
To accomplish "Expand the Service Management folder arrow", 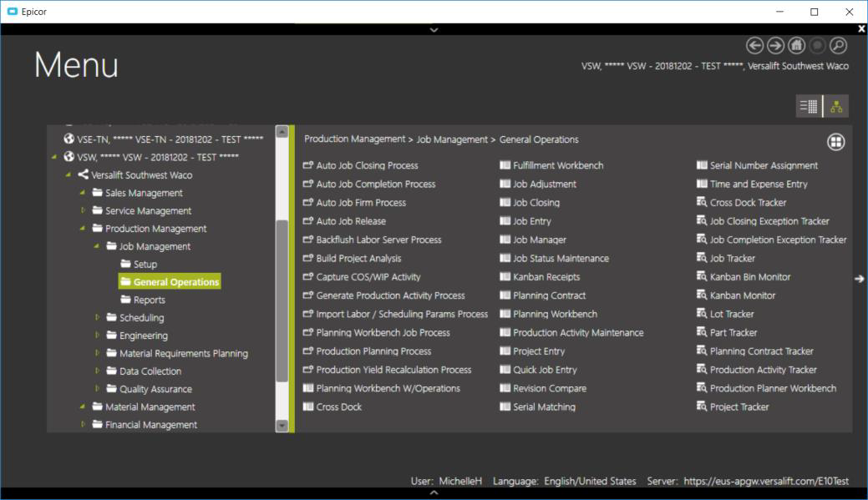I will (x=83, y=210).
